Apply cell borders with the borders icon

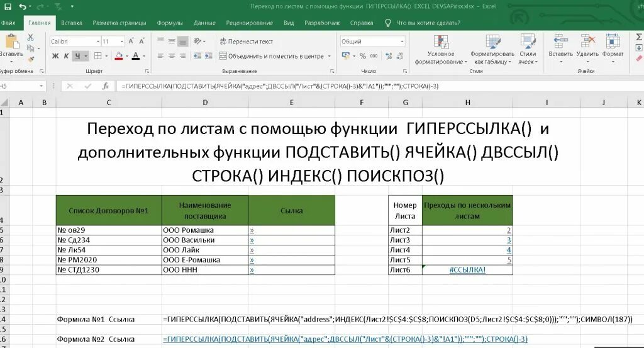point(97,56)
